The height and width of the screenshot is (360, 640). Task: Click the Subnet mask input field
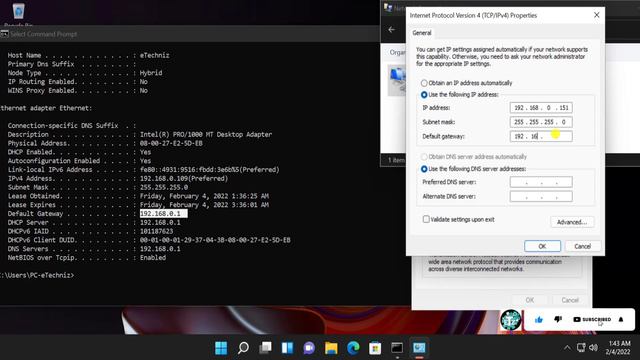pos(541,122)
